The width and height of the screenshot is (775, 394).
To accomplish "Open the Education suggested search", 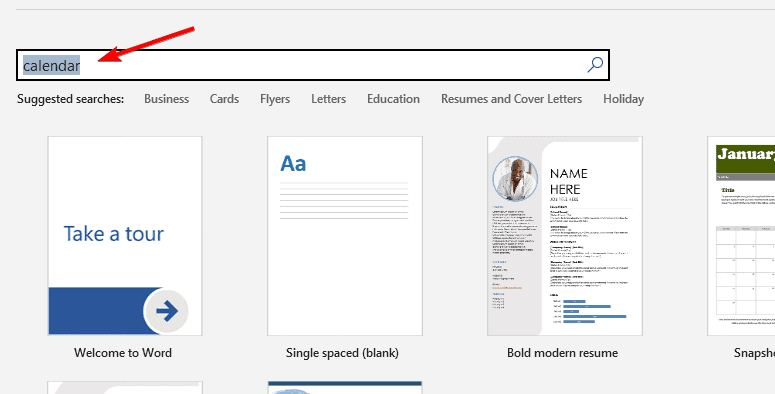I will (393, 99).
